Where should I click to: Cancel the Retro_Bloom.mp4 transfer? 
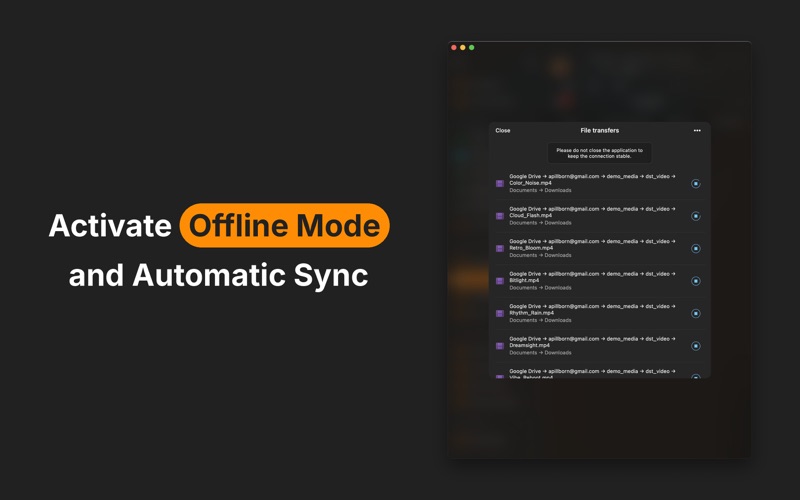coord(695,248)
